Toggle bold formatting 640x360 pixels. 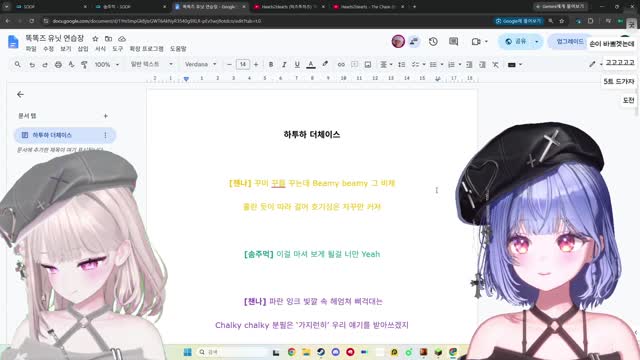click(271, 64)
